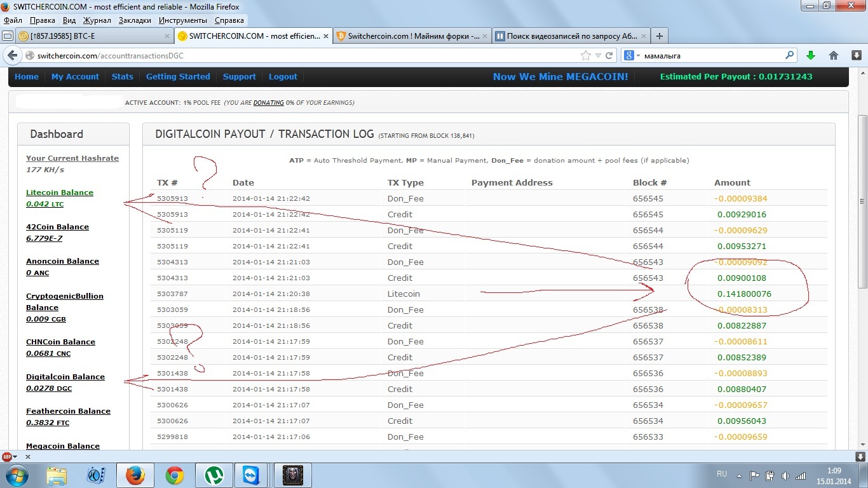Select amount 0.141800076 in Litecoin row
This screenshot has height=488, width=868.
(x=744, y=294)
